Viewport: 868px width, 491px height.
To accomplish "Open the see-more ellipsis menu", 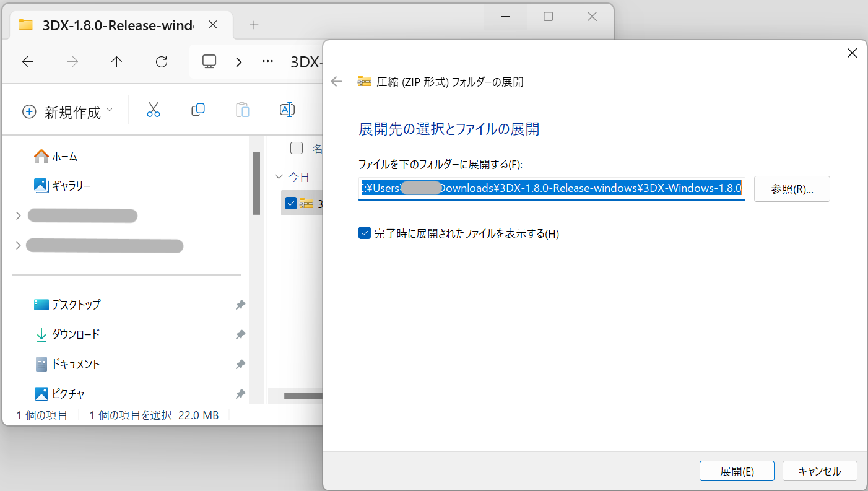I will [x=267, y=61].
